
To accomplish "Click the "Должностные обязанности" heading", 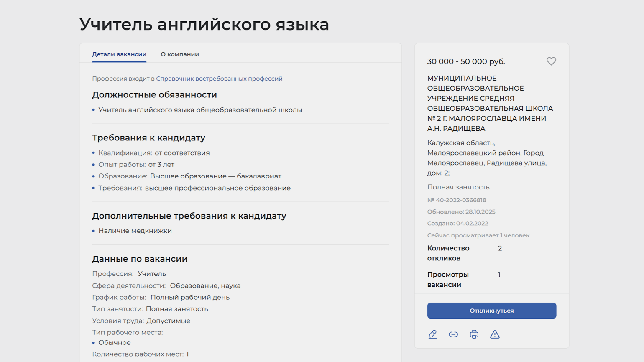I will point(154,95).
